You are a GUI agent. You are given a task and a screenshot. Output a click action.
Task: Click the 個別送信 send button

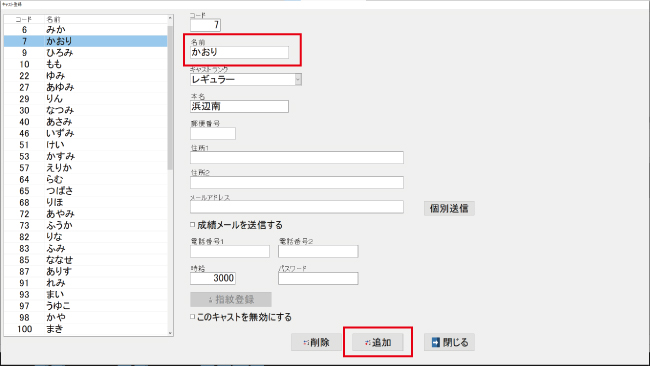[449, 208]
